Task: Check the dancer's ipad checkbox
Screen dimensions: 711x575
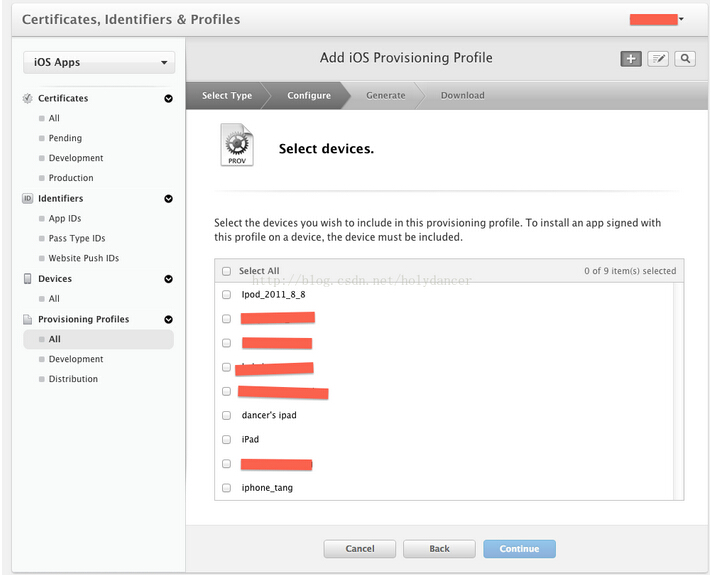Action: point(226,415)
